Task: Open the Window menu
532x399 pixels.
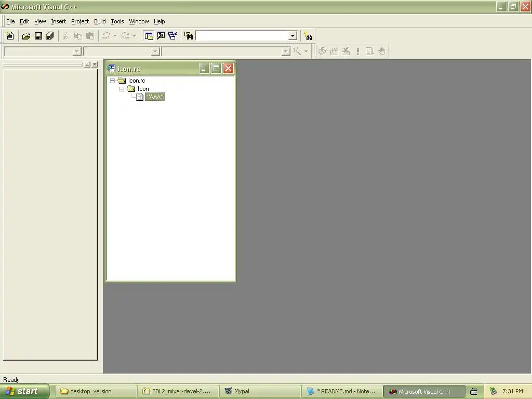Action: point(139,21)
